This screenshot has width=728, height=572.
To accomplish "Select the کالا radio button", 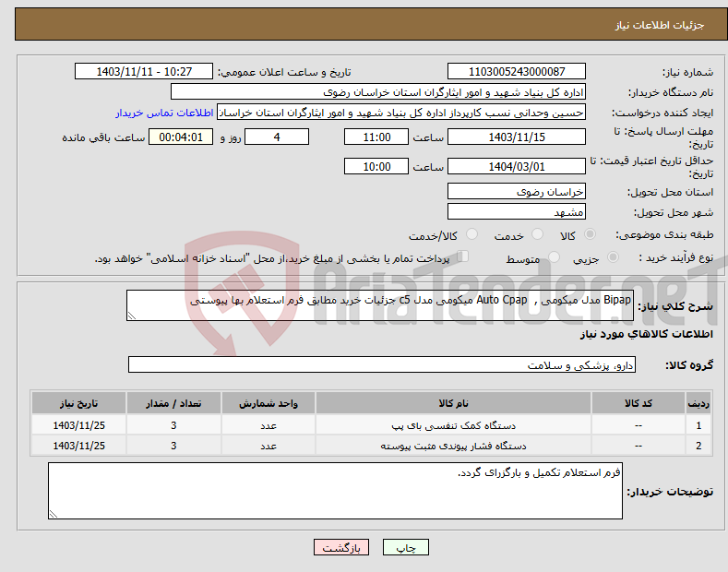I will 590,234.
